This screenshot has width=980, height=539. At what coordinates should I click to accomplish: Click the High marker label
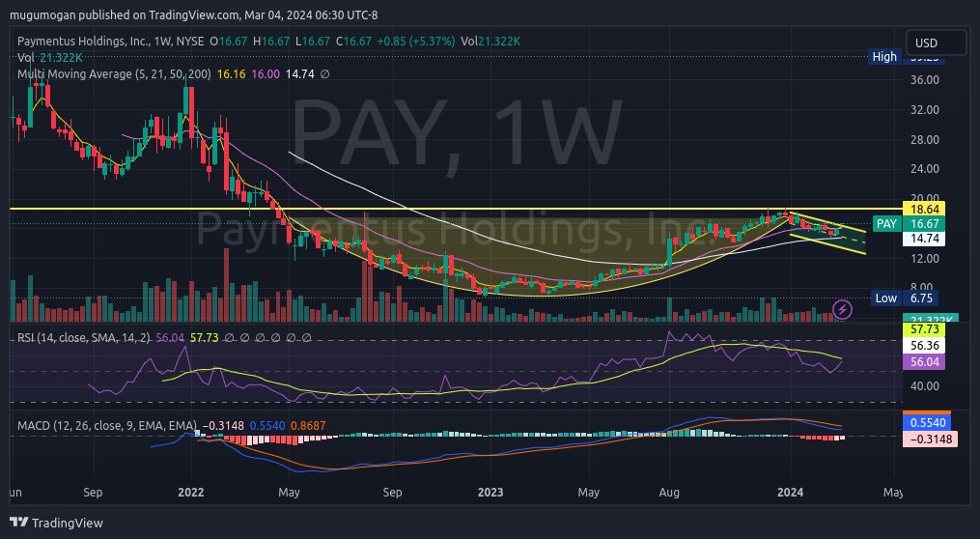point(884,57)
